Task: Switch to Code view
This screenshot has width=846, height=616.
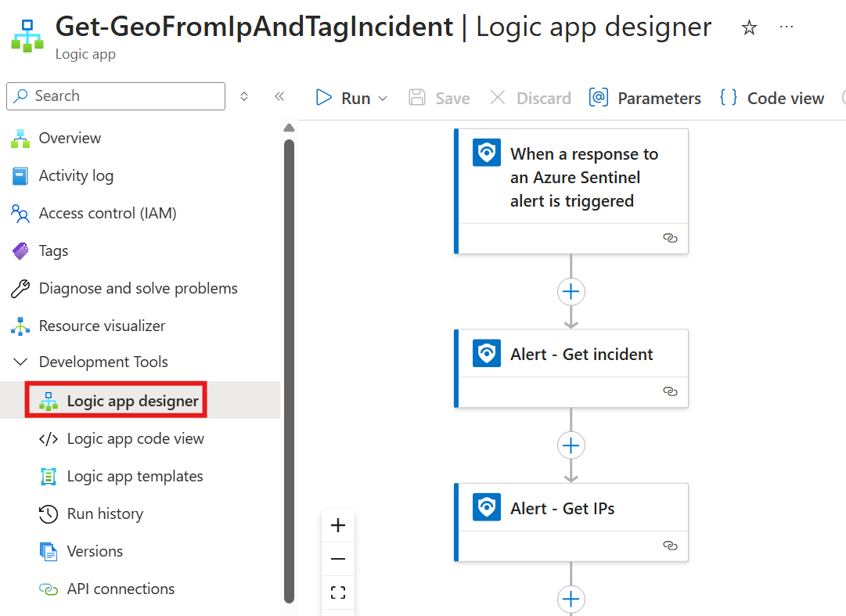Action: pos(772,98)
